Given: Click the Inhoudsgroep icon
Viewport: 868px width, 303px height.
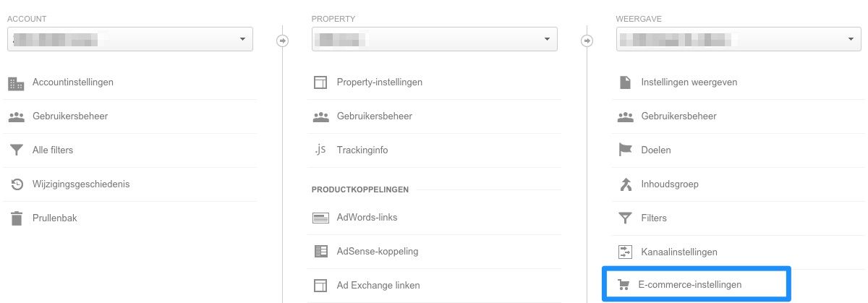Looking at the screenshot, I should click(625, 184).
